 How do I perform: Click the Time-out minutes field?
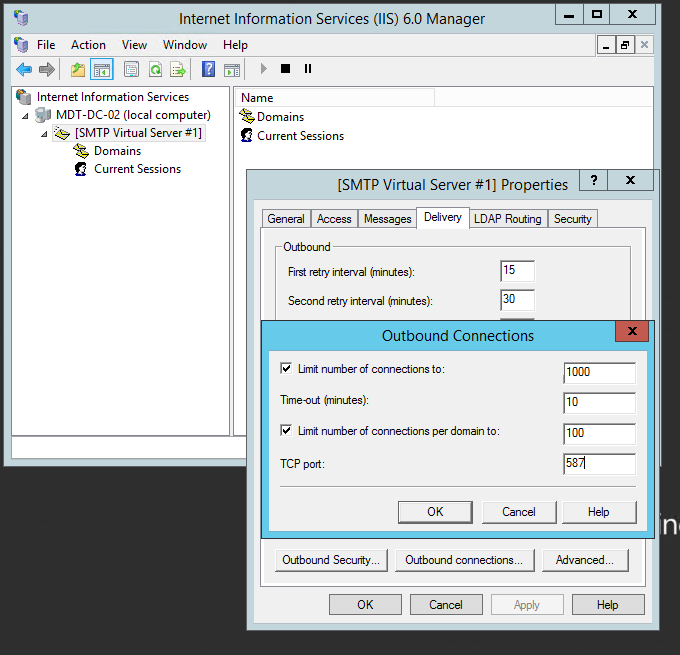tap(599, 403)
